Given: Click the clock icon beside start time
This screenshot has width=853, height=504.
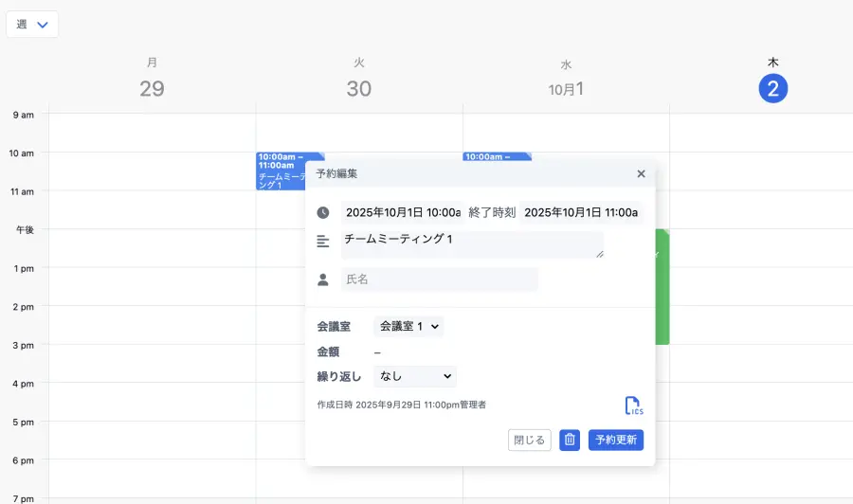Looking at the screenshot, I should pyautogui.click(x=323, y=213).
